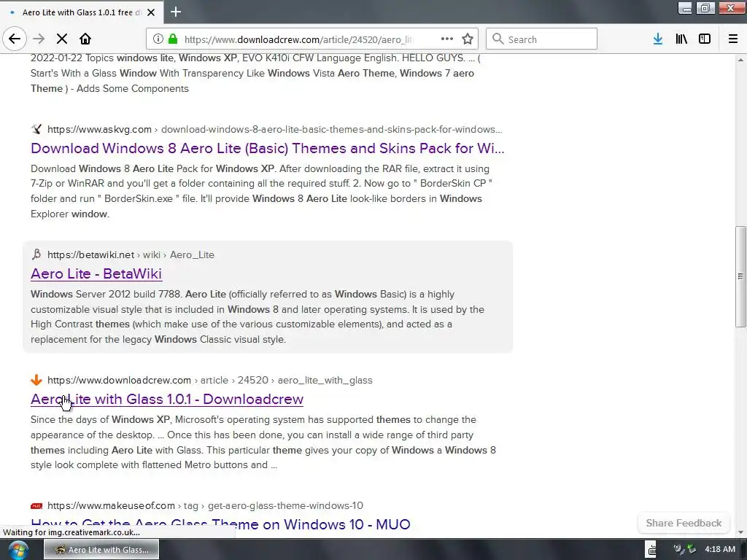Click the downloadcrew orange arrow favicon
The image size is (747, 560).
click(x=36, y=380)
